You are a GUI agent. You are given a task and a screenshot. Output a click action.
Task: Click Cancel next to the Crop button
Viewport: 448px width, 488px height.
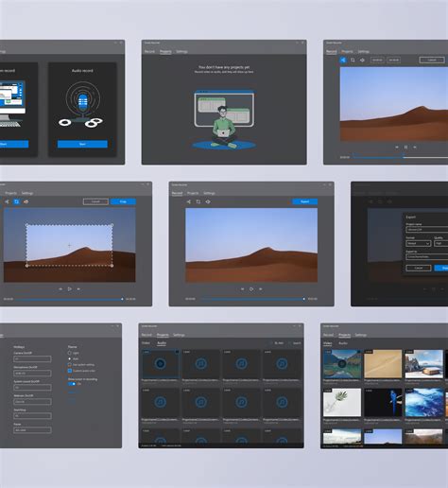click(95, 201)
